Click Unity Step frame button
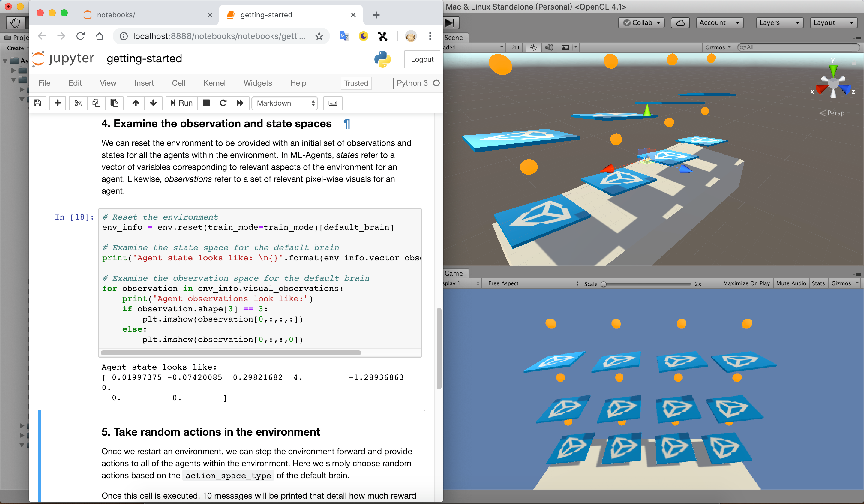Viewport: 864px width, 504px height. pos(451,23)
